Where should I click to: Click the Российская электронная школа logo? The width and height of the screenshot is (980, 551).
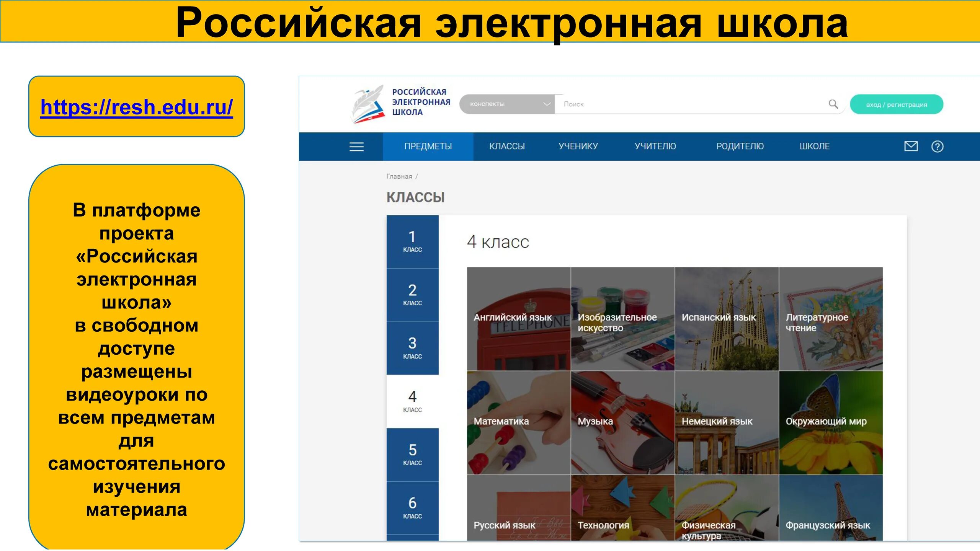coord(401,104)
